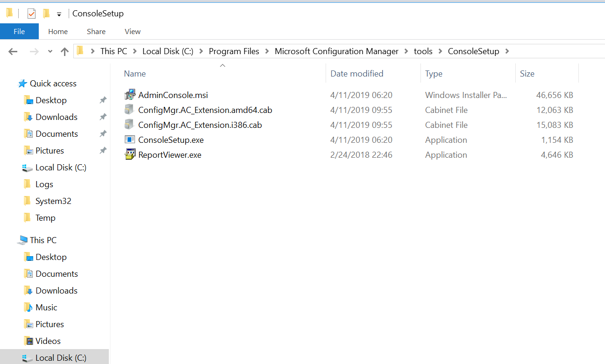Open the recent locations dropdown arrow

click(x=50, y=51)
